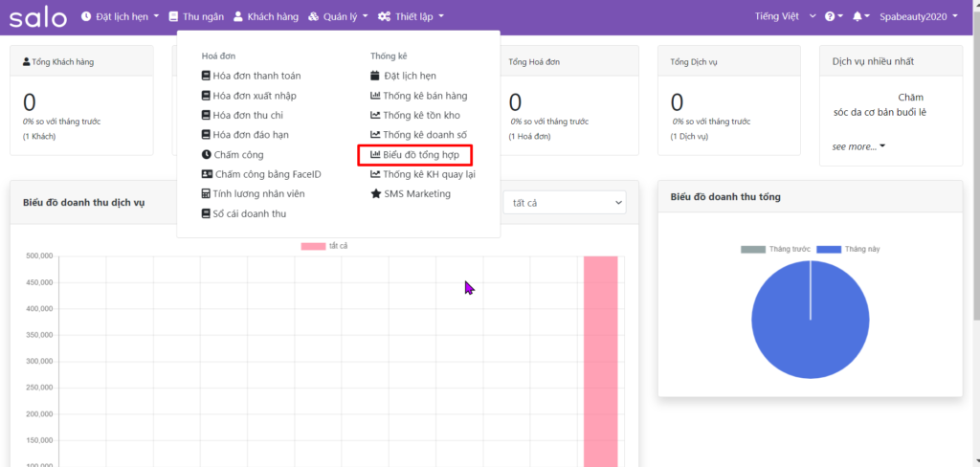Viewport: 980px width, 467px height.
Task: Open Biểu đồ tổng hợp
Action: click(415, 154)
